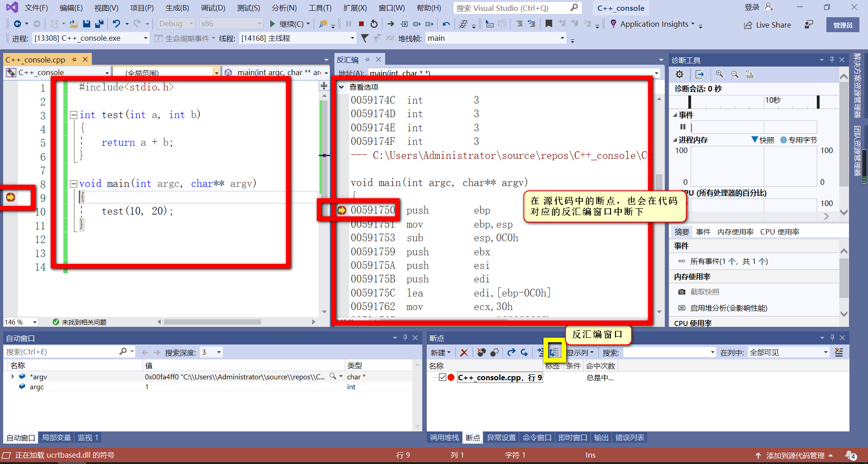Click the Save file toolbar icon
Image resolution: width=868 pixels, height=464 pixels.
point(86,24)
